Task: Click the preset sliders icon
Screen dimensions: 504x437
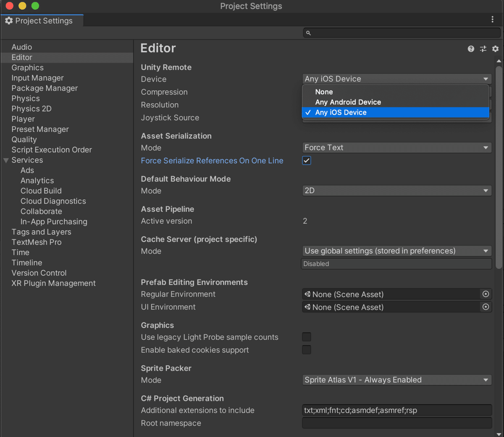Action: tap(483, 49)
